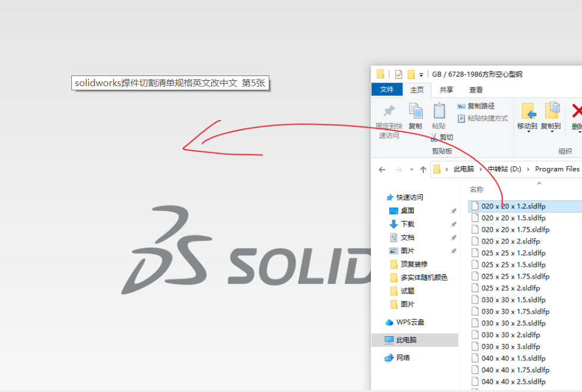Screen dimensions: 582x392
Task: Select file 030 x 30 x 2.5.sldlfp
Action: click(x=513, y=323)
